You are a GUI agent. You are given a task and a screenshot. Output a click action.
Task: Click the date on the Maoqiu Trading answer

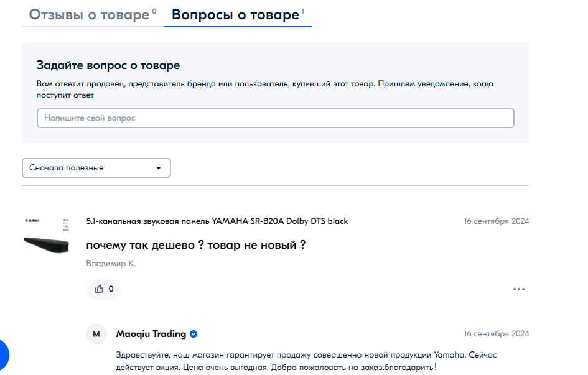tap(496, 334)
